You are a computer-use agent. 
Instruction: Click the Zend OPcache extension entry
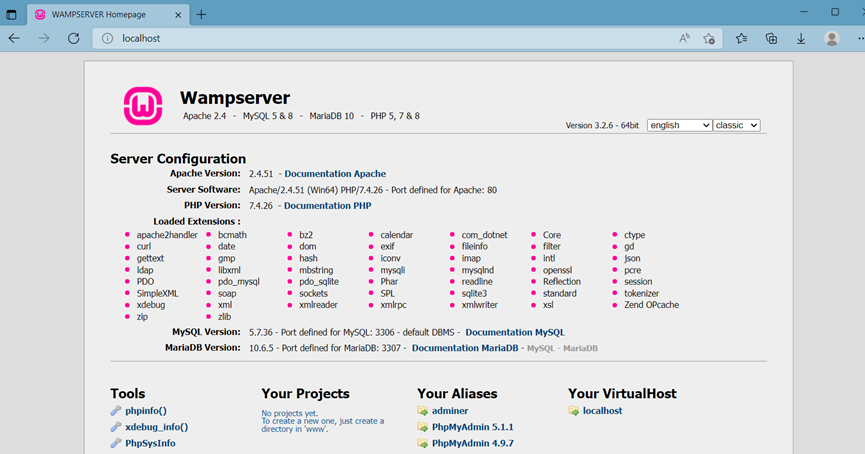(652, 305)
